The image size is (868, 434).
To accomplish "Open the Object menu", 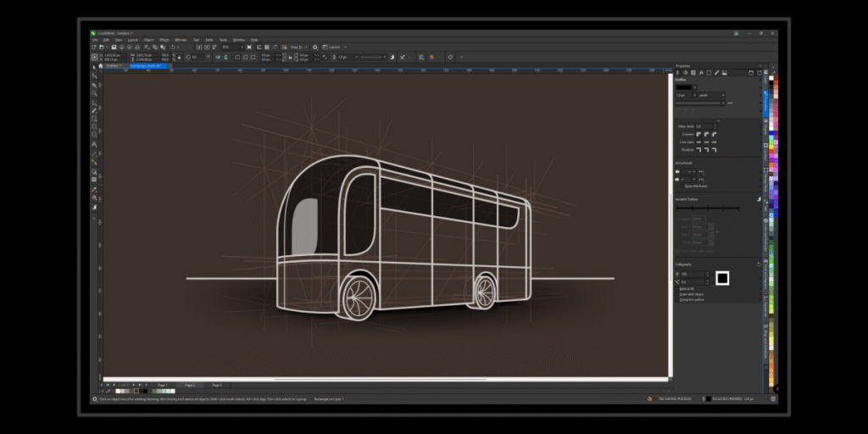I will 148,40.
